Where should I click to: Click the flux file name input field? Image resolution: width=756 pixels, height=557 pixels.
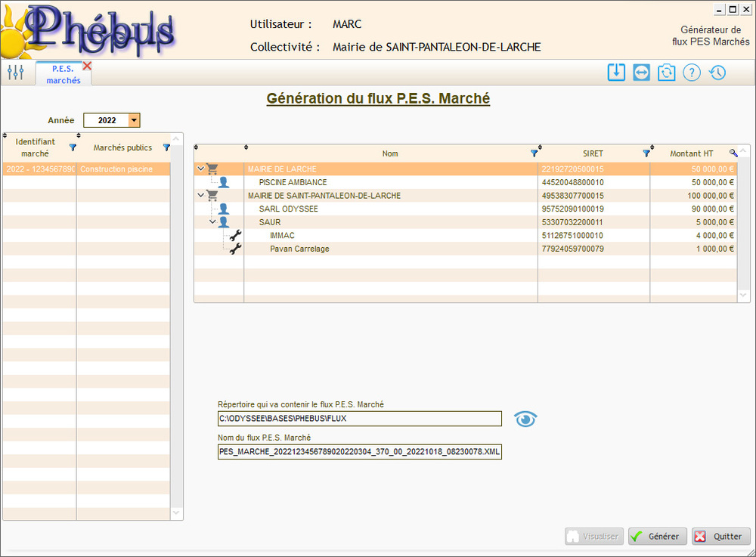click(359, 452)
